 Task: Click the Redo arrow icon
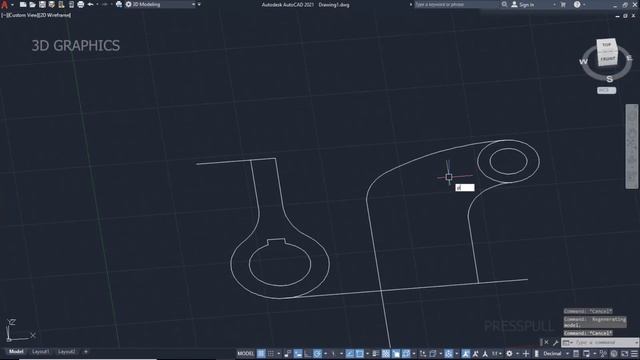coord(104,4)
